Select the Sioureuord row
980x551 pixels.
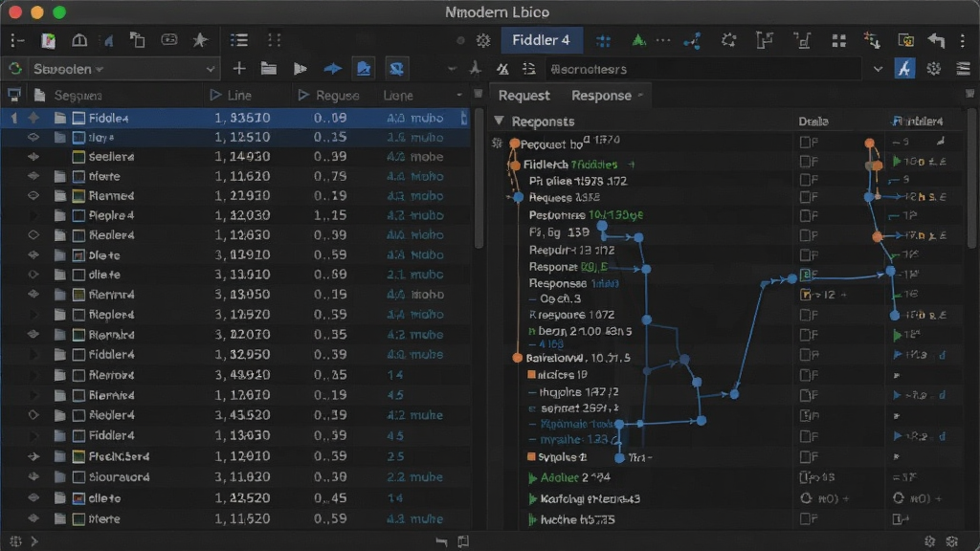tap(235, 477)
